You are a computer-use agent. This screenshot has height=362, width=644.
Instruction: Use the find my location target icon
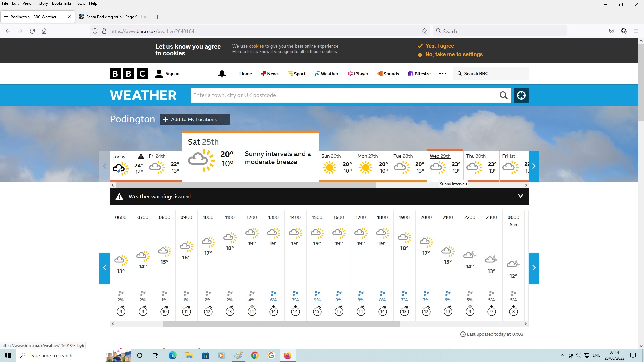[x=521, y=95]
